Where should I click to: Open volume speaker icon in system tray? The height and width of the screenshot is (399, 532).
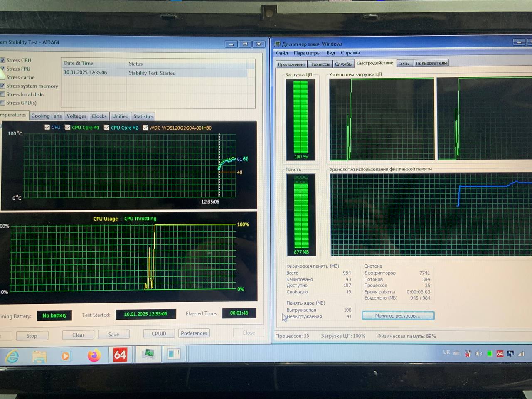(479, 353)
